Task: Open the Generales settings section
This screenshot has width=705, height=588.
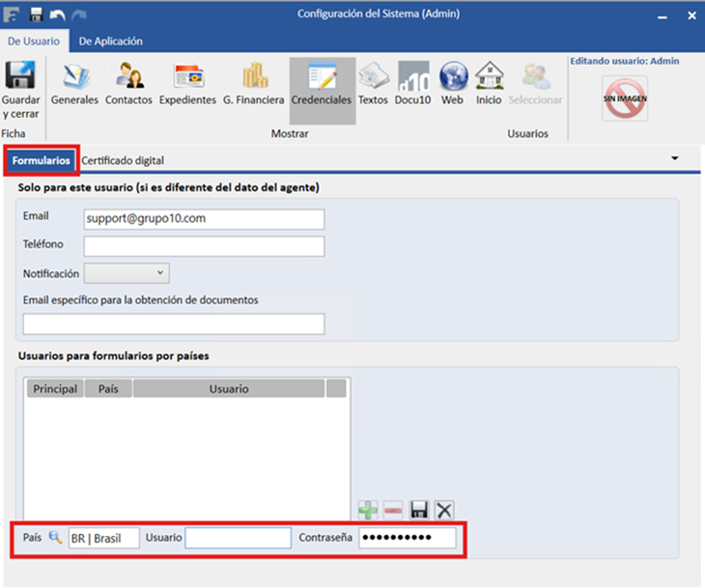Action: (x=74, y=76)
